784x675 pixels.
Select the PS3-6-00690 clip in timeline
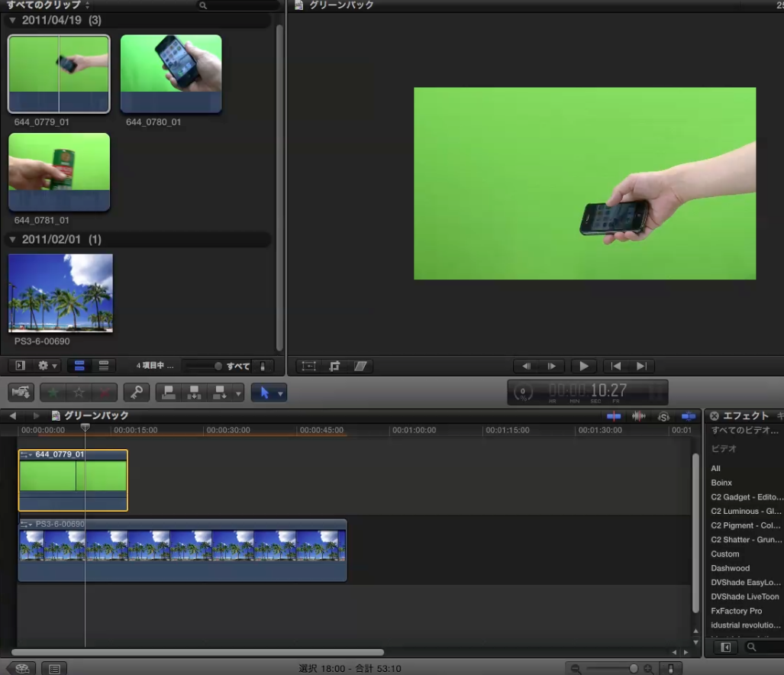[x=182, y=551]
